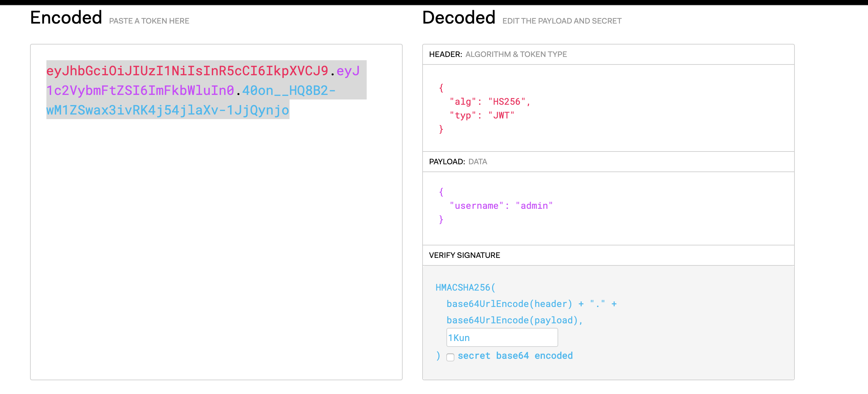Viewport: 868px width, 394px height.
Task: Click the HMACSHA256( text in signature panel
Action: [x=465, y=287]
